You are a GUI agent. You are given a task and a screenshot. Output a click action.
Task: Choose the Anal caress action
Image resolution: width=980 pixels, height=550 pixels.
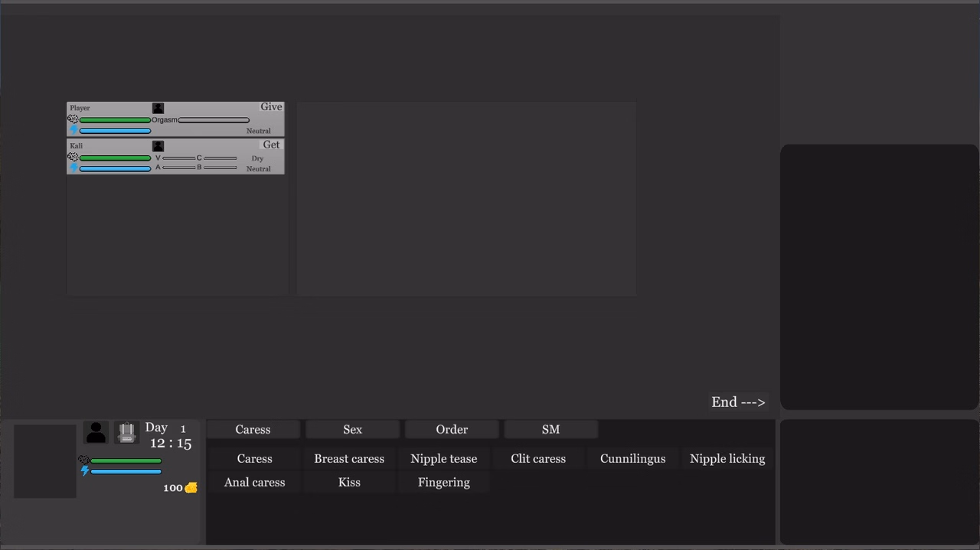(x=254, y=483)
